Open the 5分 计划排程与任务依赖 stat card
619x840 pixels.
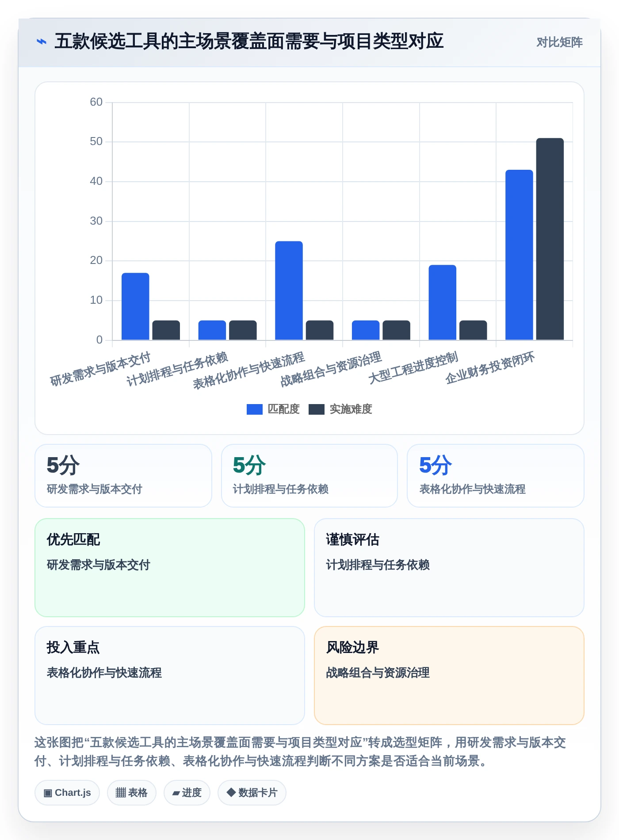pyautogui.click(x=309, y=476)
